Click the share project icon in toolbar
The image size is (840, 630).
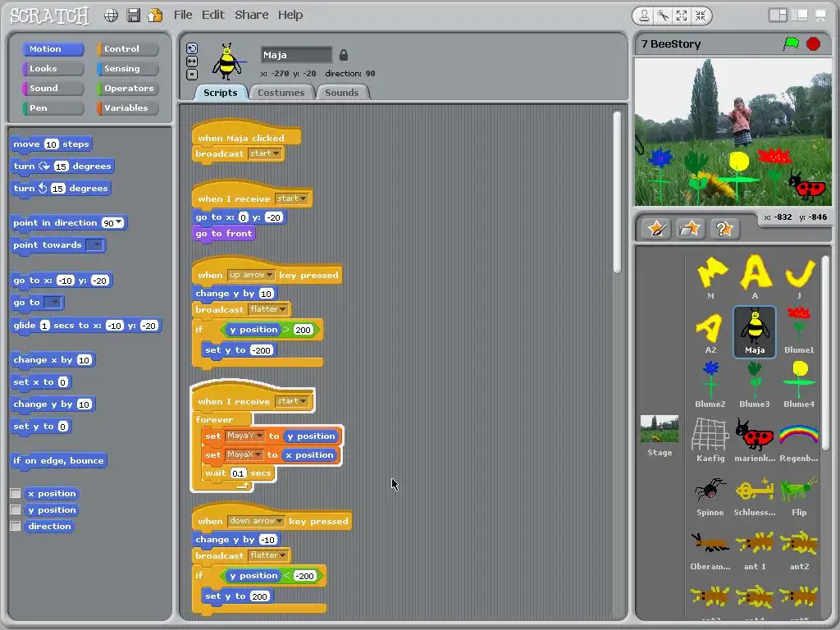(x=155, y=16)
